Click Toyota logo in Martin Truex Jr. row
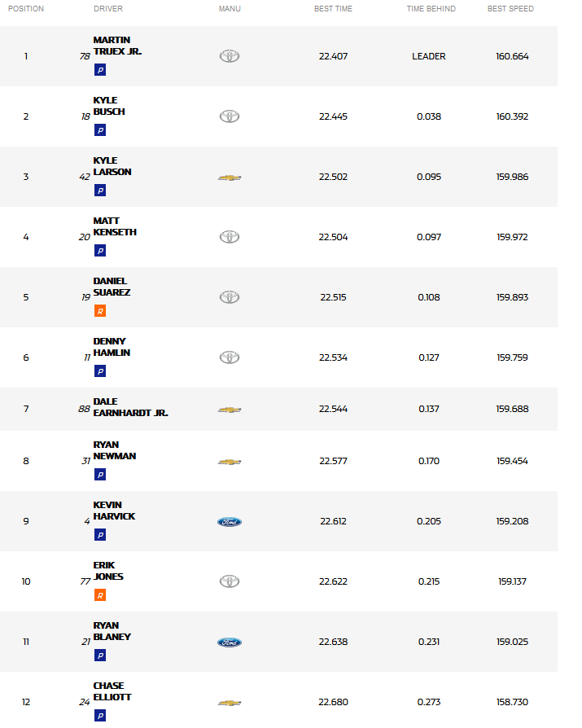Screen dimensions: 582x728 (230, 56)
